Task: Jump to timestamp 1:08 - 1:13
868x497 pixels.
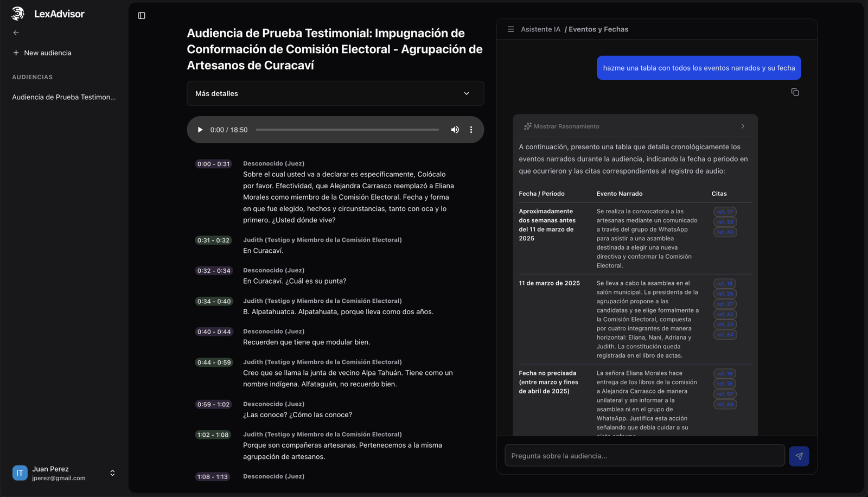Action: pos(212,477)
